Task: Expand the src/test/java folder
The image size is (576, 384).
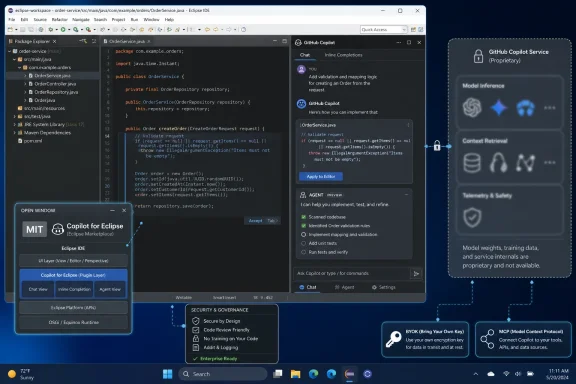Action: tap(14, 116)
